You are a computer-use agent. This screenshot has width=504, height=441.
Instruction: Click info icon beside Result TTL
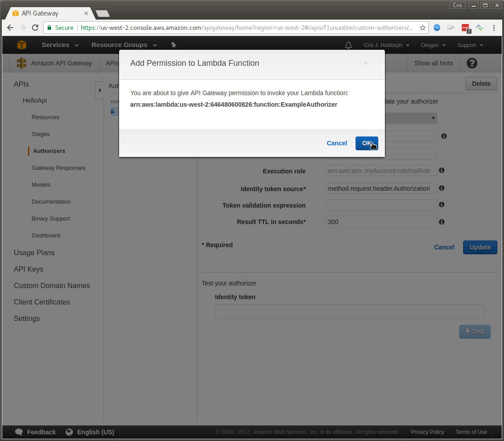click(442, 222)
